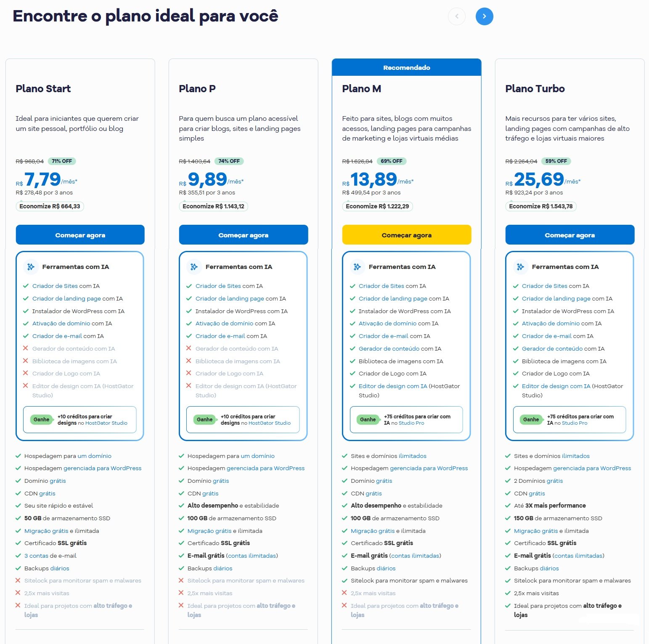Screen dimensions: 649x644
Task: Open Gerador de conteúdo link in Plano M
Action: (389, 349)
